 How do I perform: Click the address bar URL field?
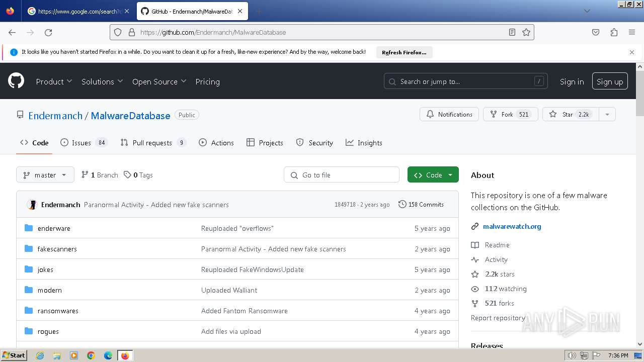pyautogui.click(x=322, y=32)
